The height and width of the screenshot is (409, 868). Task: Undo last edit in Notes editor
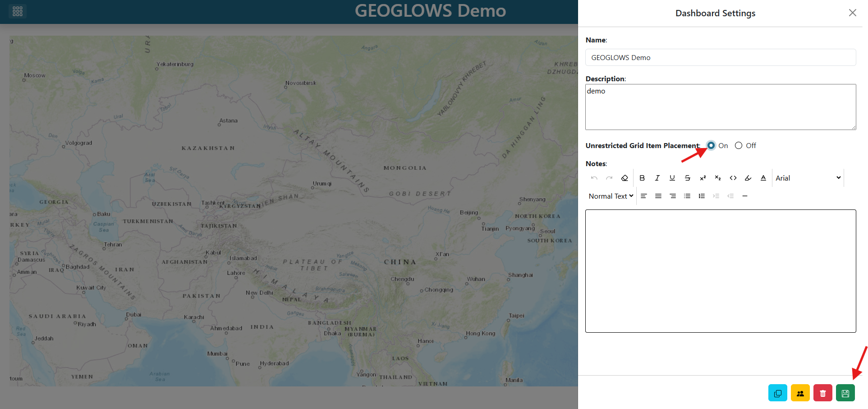coord(594,178)
